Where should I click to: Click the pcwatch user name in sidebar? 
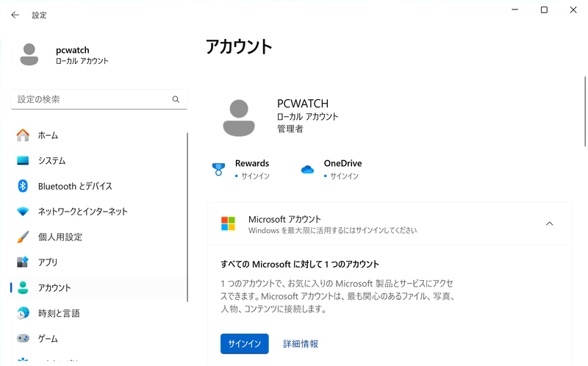point(73,50)
